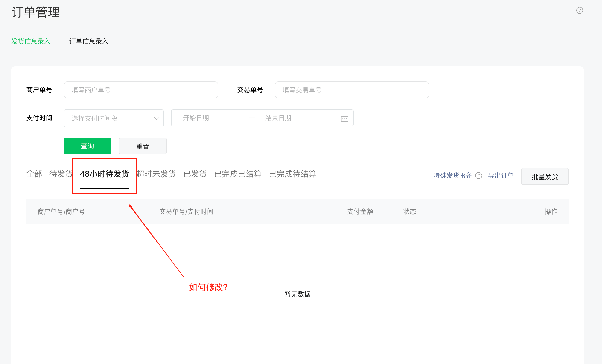Click help icon beside 特殊发货报备
This screenshot has height=364, width=602.
478,176
